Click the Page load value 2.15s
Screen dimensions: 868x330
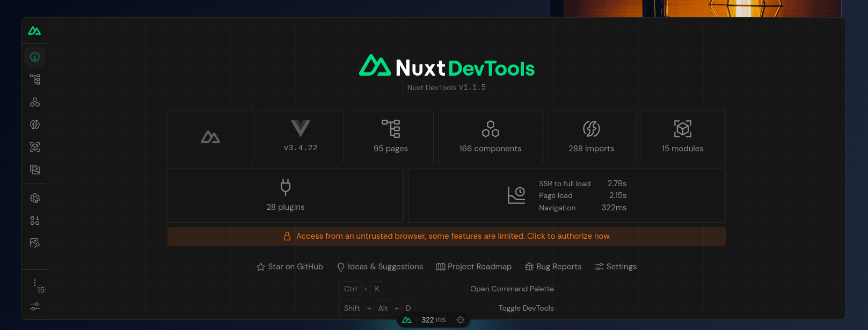(618, 195)
